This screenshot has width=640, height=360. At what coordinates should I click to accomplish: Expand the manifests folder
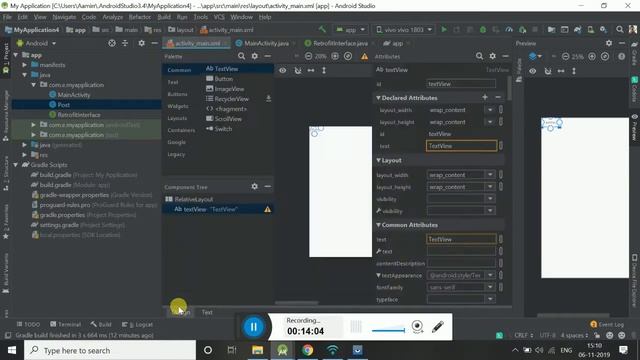coord(24,65)
